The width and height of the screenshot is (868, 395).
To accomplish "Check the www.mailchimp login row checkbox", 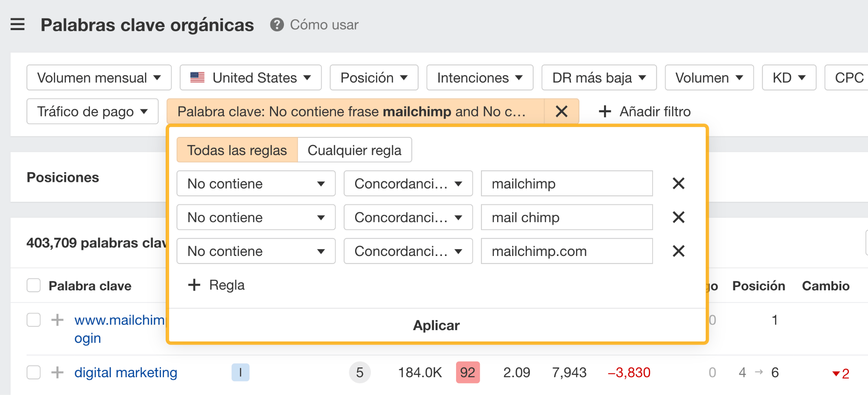I will click(33, 320).
